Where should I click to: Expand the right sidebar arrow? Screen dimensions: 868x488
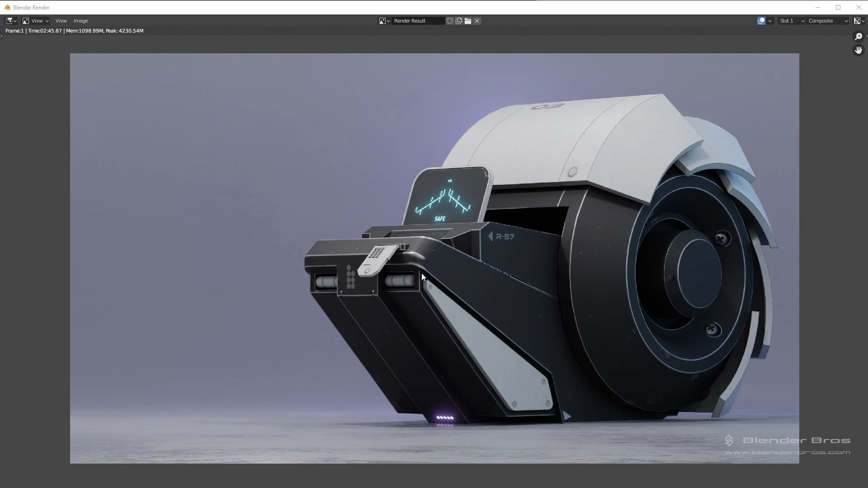pos(866,36)
